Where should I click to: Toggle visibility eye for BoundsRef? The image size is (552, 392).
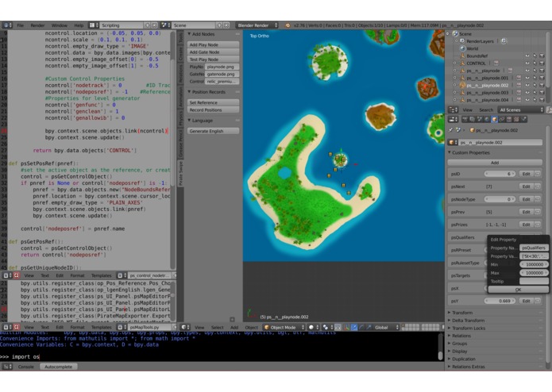tap(527, 56)
